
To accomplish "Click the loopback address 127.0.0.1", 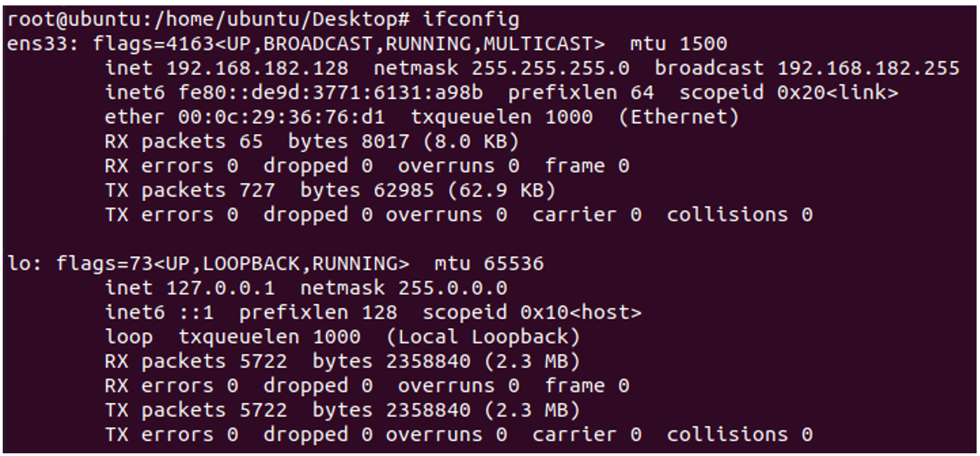I will (x=221, y=288).
